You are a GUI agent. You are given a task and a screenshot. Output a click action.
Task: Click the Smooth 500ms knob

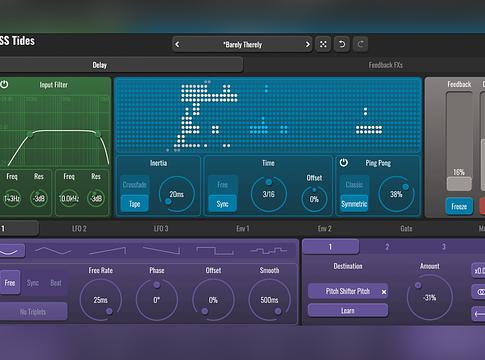[x=269, y=300]
